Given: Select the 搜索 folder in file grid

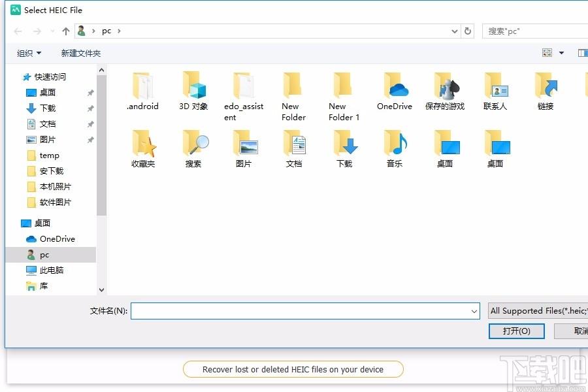Looking at the screenshot, I should coord(193,149).
